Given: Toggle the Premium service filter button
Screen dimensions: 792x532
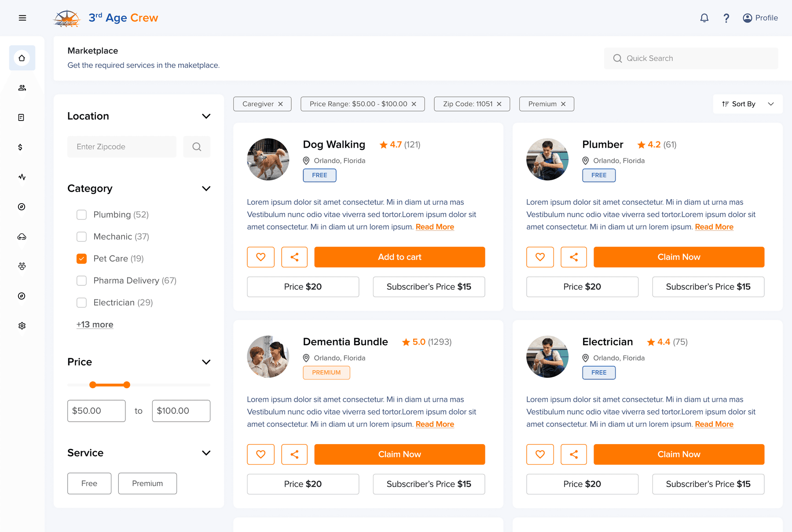Looking at the screenshot, I should (147, 484).
